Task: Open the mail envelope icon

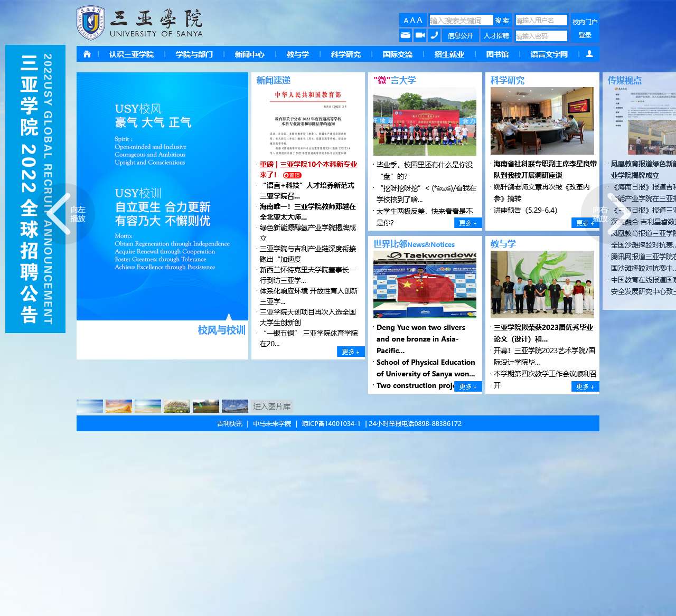Action: click(x=406, y=35)
